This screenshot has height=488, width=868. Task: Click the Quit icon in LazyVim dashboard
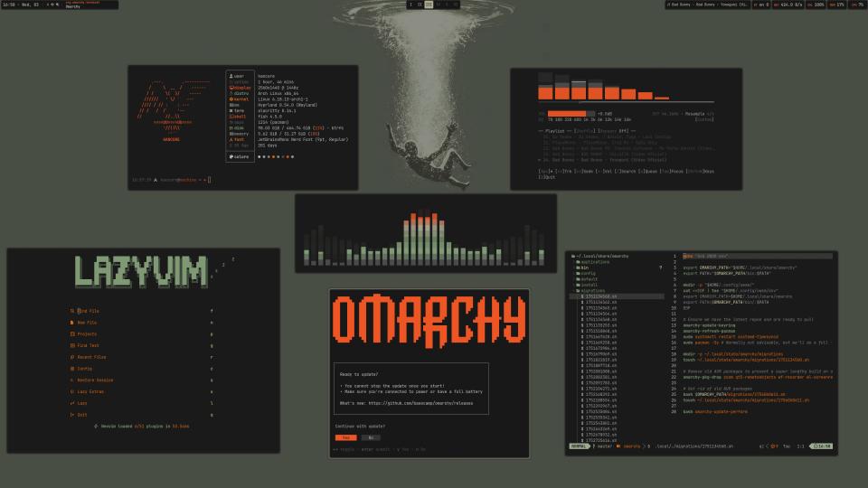pos(71,415)
